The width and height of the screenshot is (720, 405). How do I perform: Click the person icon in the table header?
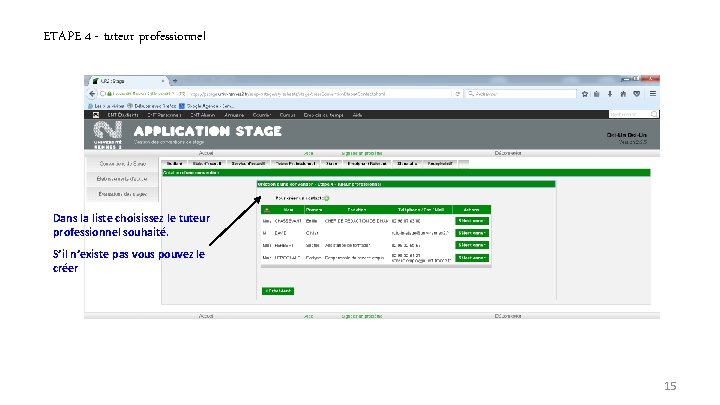(267, 210)
